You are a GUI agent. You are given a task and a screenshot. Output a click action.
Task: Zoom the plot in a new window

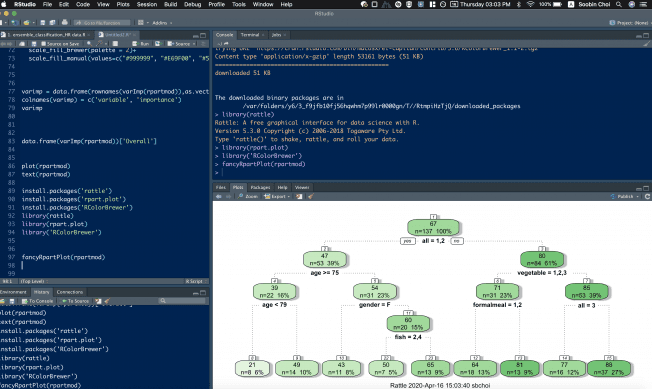point(248,196)
